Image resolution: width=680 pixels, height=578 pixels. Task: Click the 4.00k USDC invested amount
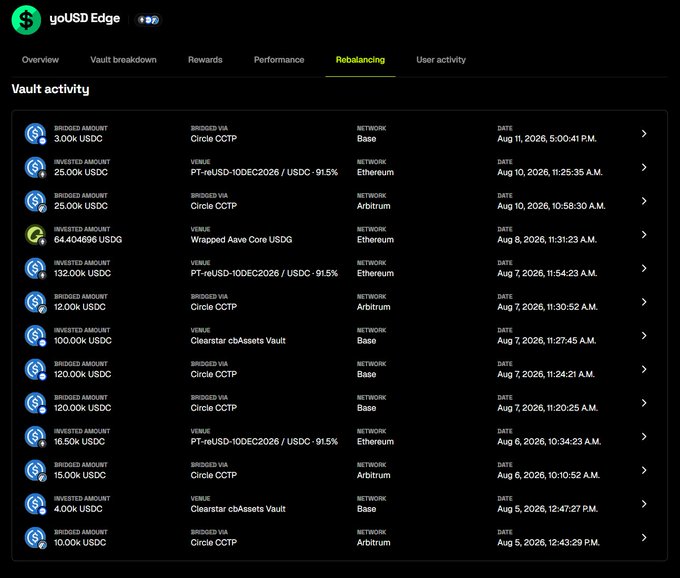coord(78,509)
